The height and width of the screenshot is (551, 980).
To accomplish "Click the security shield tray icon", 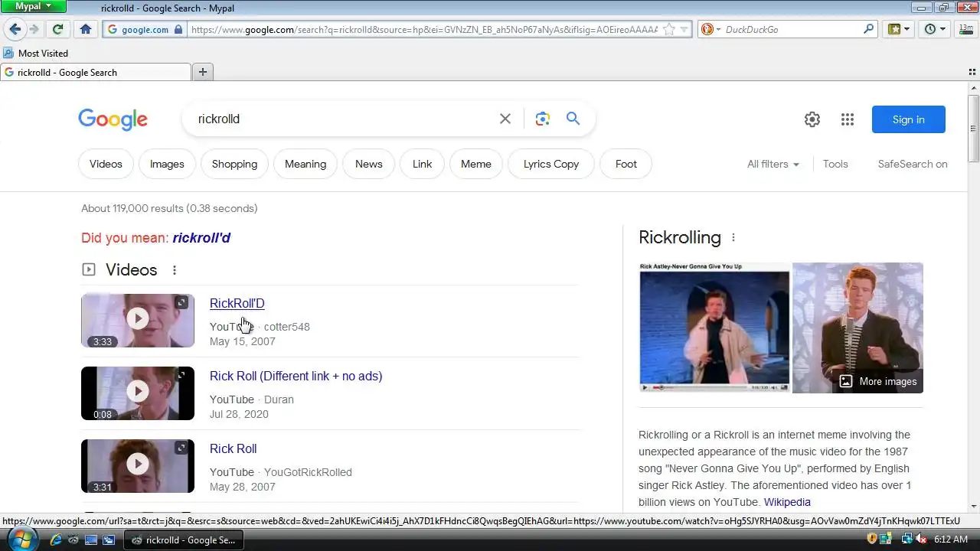I will pos(872,540).
